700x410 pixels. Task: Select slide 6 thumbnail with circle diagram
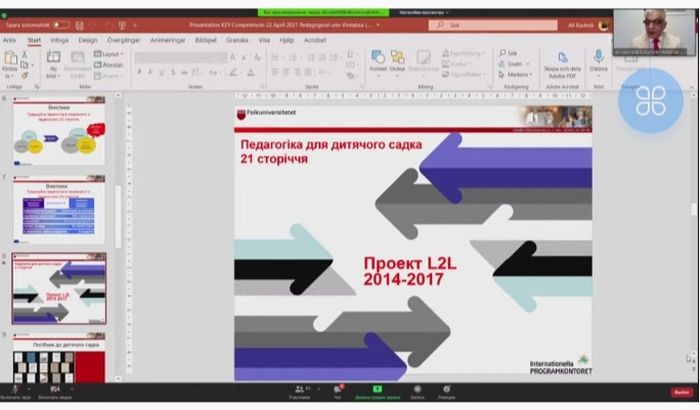[x=57, y=136]
